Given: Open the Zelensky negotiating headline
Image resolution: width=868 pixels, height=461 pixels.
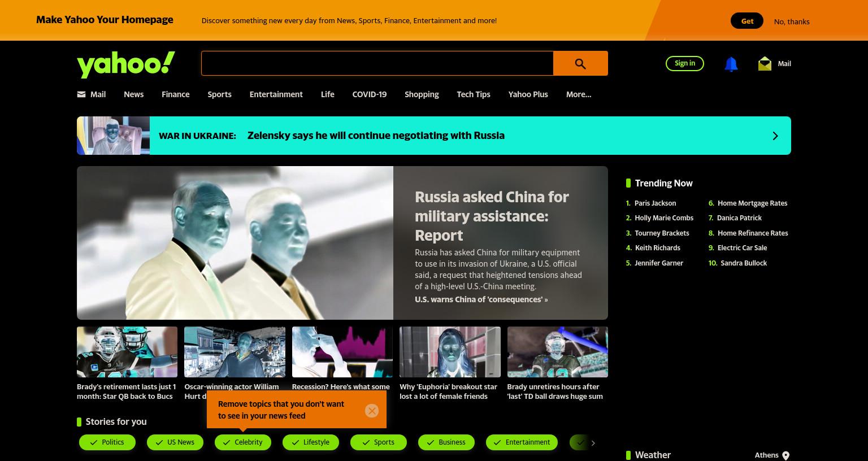Looking at the screenshot, I should tap(376, 136).
